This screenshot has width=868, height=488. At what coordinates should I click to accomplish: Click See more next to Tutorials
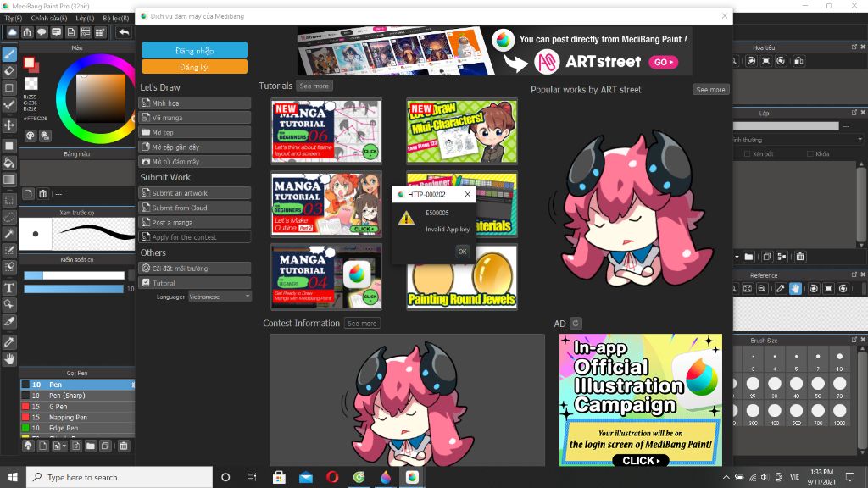[x=314, y=86]
